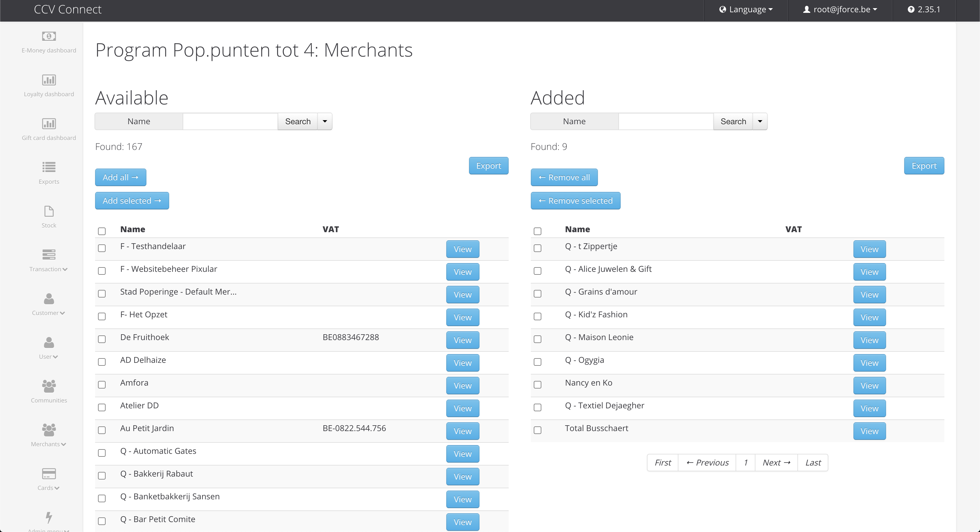This screenshot has width=980, height=532.
Task: Expand the root@jforce.be user dropdown
Action: click(840, 10)
